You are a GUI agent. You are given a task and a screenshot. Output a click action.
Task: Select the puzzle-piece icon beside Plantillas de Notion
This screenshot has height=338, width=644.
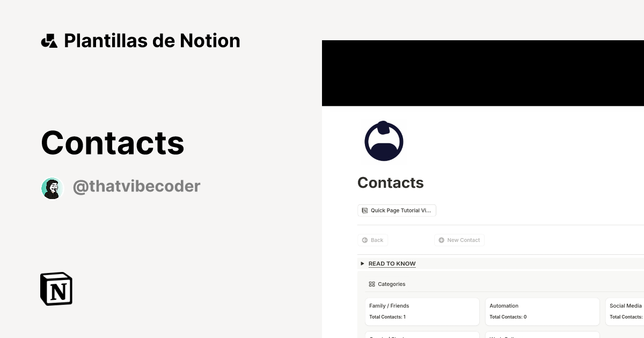[49, 40]
